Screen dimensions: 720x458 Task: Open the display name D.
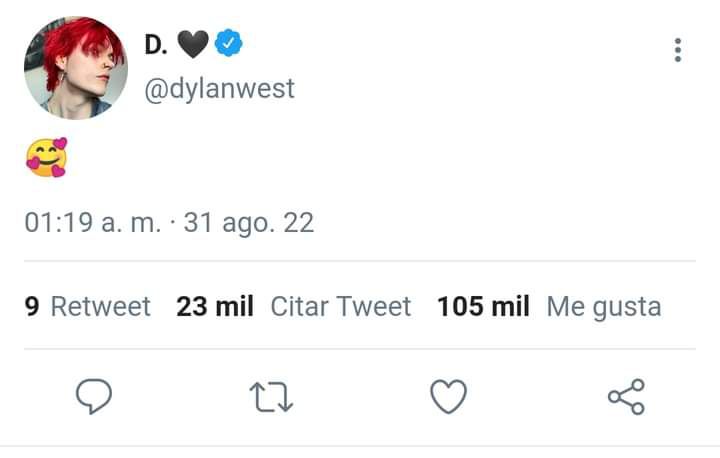[x=156, y=45]
